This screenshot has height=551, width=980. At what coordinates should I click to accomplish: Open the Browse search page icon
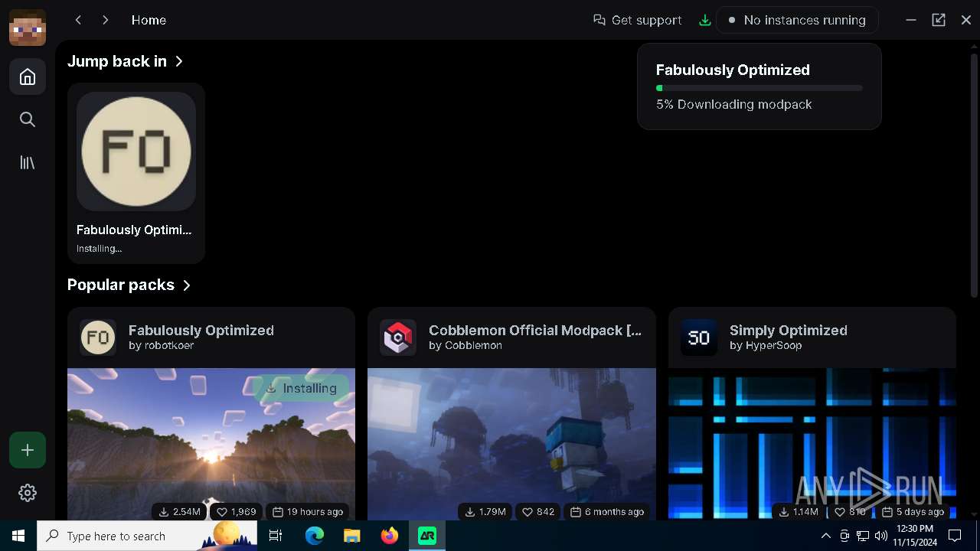pos(28,119)
